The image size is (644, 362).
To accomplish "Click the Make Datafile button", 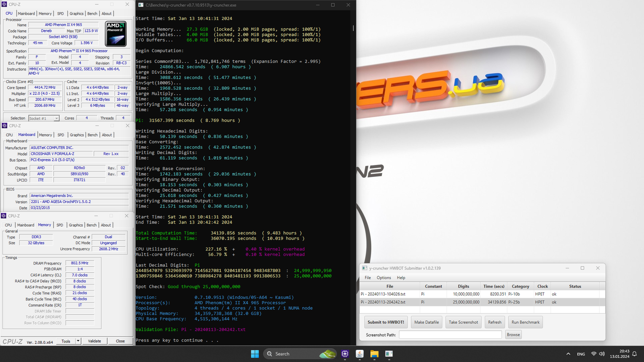I will click(426, 322).
